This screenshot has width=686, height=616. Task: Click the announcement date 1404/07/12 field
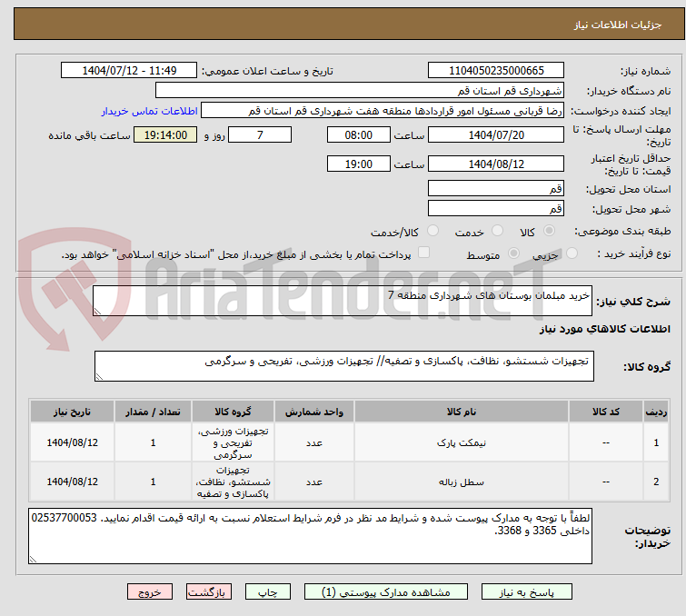(x=129, y=71)
